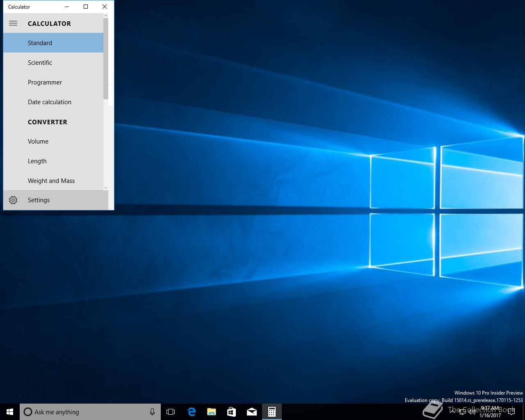Collapse the hamburger navigation menu
The image size is (525, 420).
pyautogui.click(x=13, y=23)
